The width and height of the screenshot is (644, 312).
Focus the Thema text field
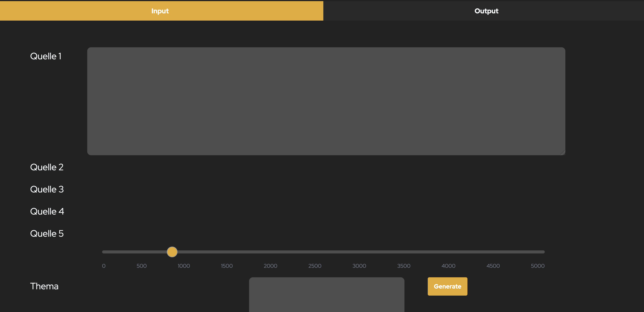327,294
